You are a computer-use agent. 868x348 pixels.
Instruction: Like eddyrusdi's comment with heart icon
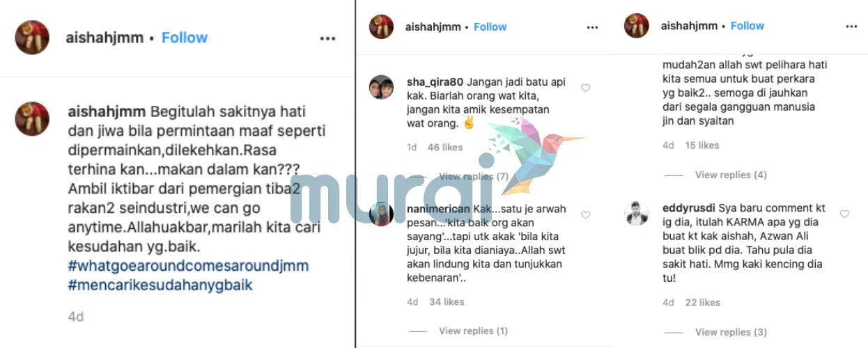(844, 214)
